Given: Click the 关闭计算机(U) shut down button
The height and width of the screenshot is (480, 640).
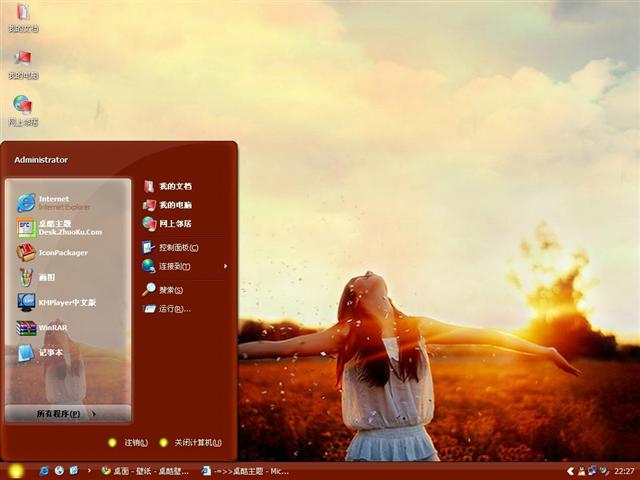Looking at the screenshot, I should pos(191,442).
